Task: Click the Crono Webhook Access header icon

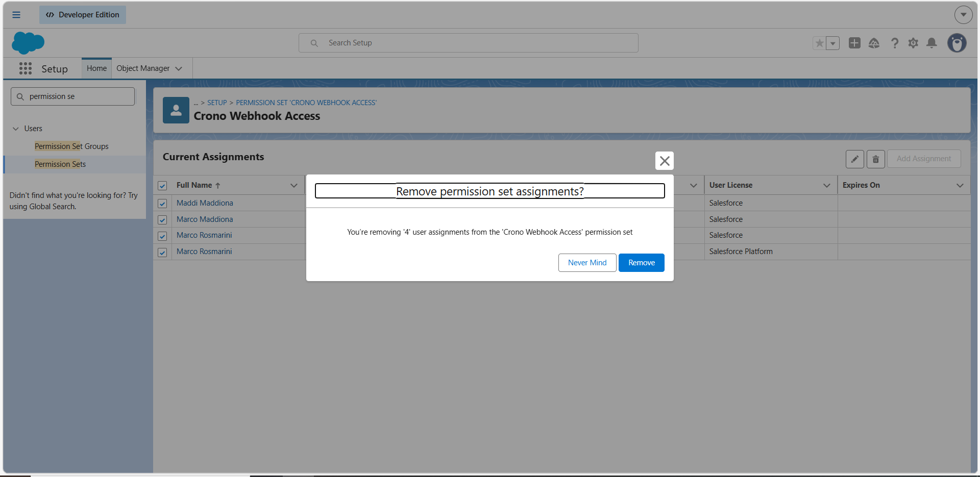Action: 176,110
